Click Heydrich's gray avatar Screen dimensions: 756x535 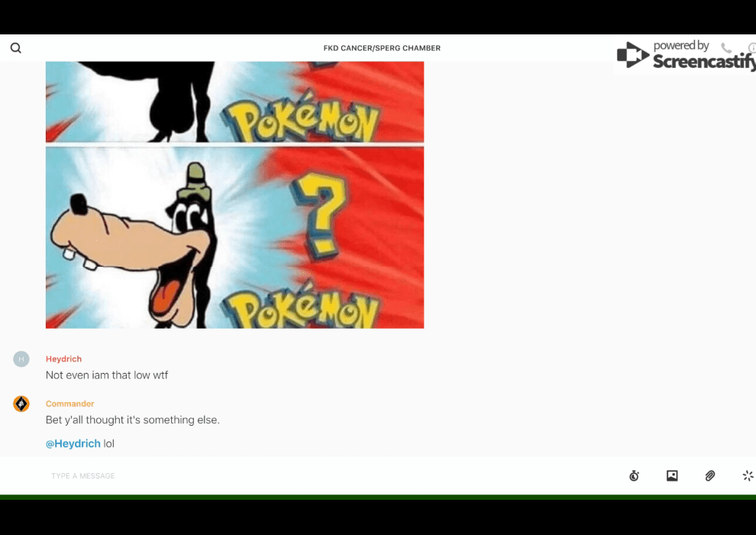(x=21, y=359)
